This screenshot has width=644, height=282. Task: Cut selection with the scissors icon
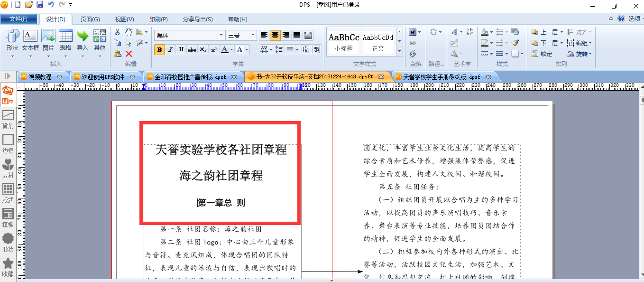[118, 32]
